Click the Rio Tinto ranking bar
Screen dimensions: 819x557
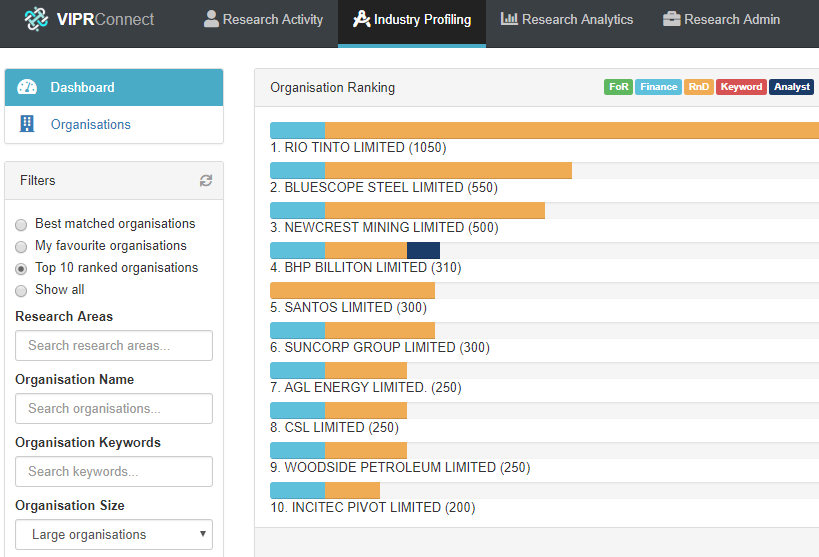click(x=544, y=130)
